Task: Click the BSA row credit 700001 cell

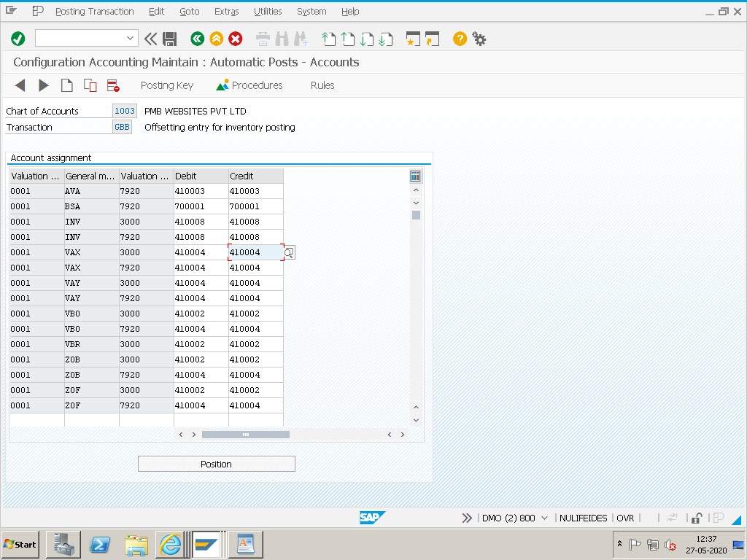Action: point(256,206)
